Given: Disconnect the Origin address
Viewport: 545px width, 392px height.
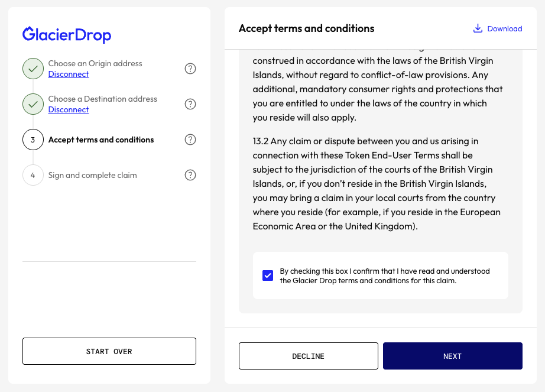Looking at the screenshot, I should (x=69, y=74).
